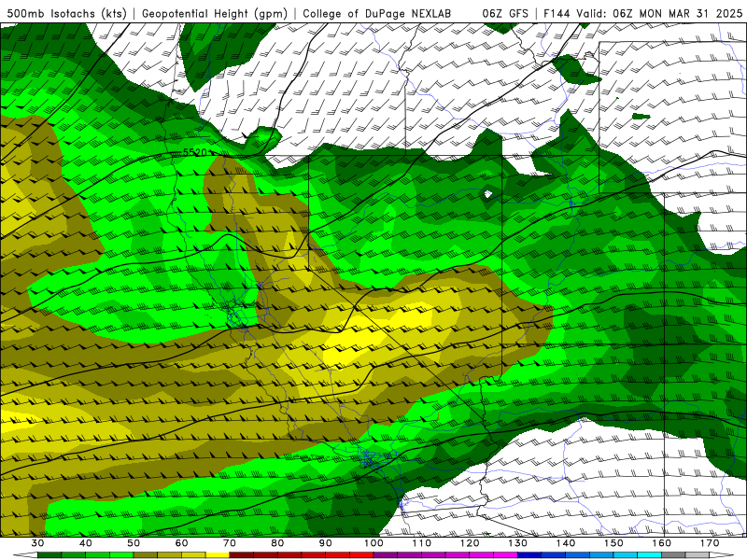
Task: Click the '60' color scale label
Action: tap(181, 543)
